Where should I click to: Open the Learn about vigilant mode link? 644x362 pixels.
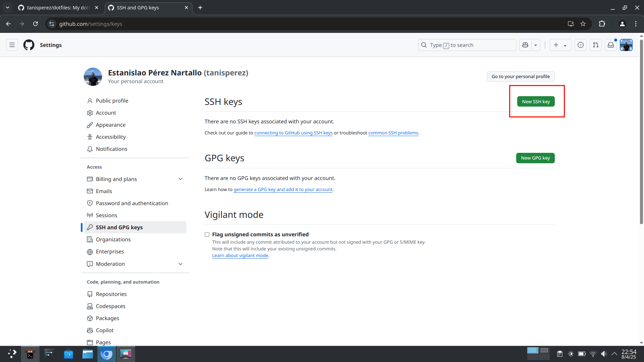(x=240, y=255)
